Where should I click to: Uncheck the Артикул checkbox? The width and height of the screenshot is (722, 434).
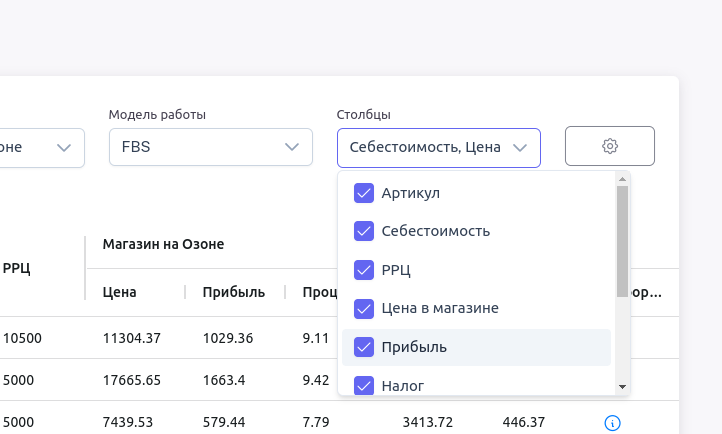click(364, 193)
